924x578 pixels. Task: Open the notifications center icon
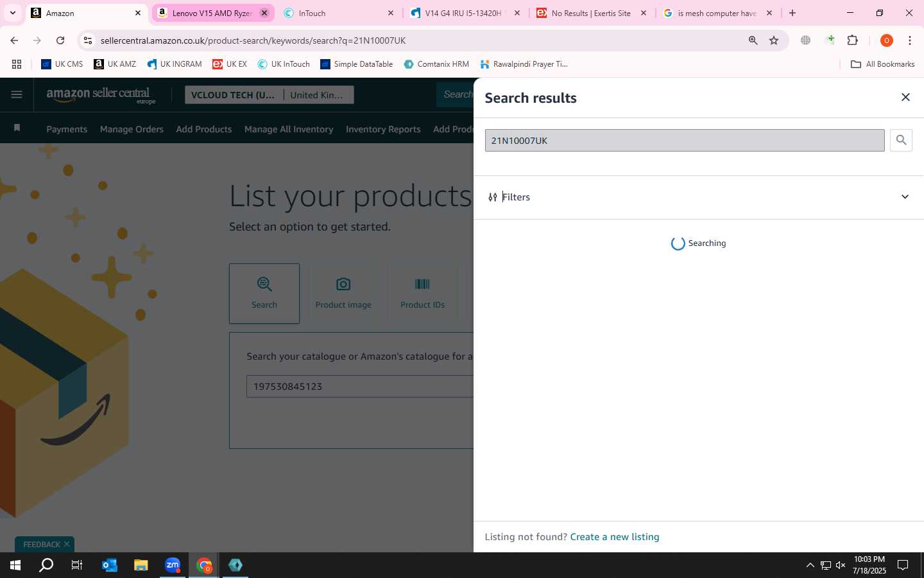[x=903, y=565]
